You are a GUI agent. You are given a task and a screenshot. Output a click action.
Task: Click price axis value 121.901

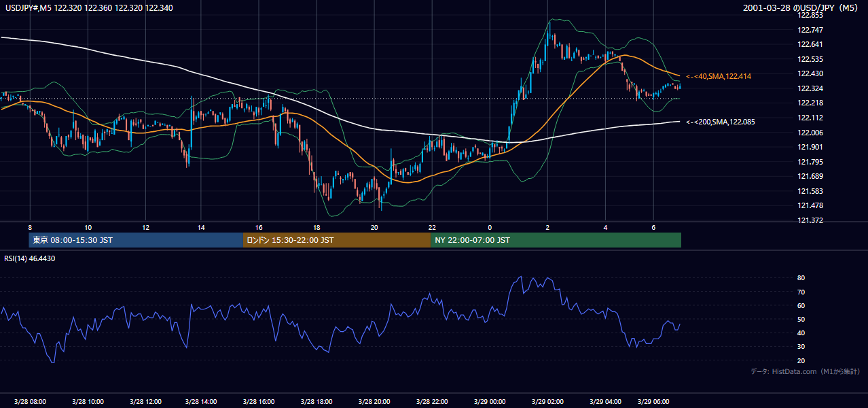pyautogui.click(x=810, y=147)
